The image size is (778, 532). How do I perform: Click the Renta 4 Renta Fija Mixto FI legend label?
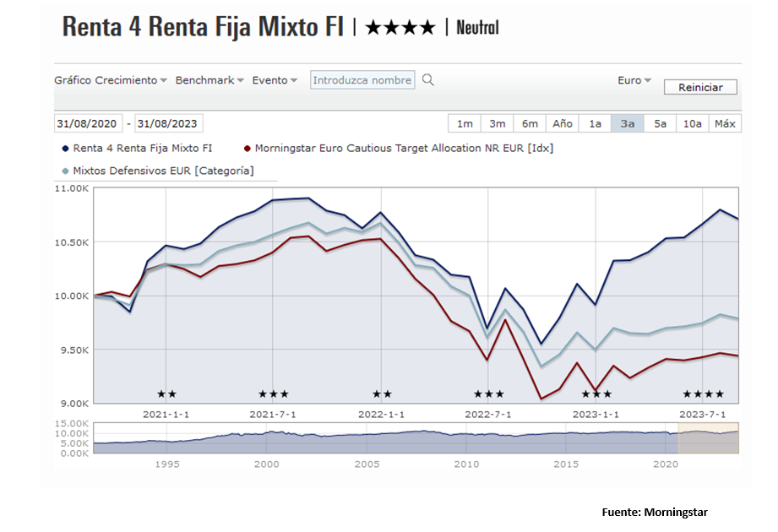pyautogui.click(x=143, y=149)
